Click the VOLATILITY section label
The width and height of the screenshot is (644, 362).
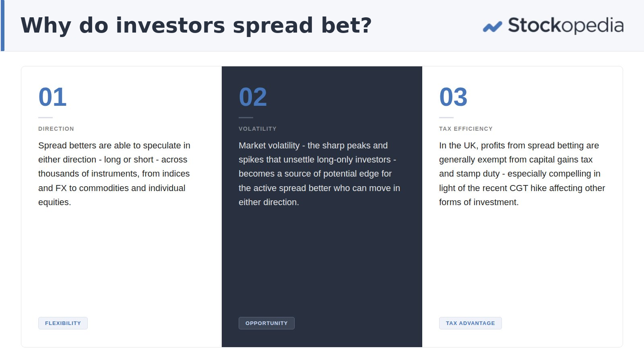click(258, 129)
